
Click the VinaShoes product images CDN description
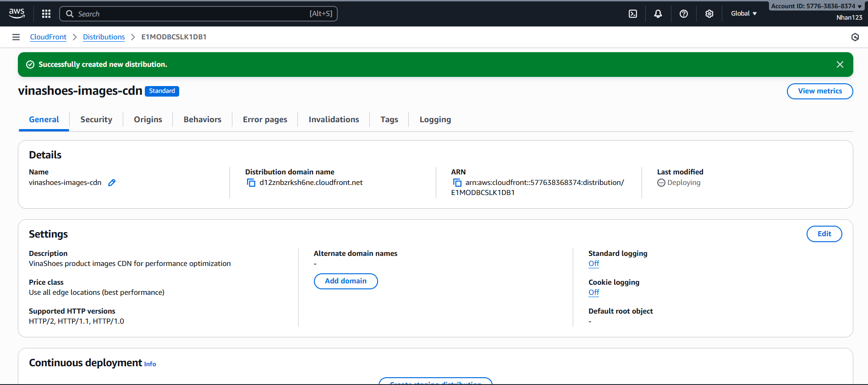130,264
